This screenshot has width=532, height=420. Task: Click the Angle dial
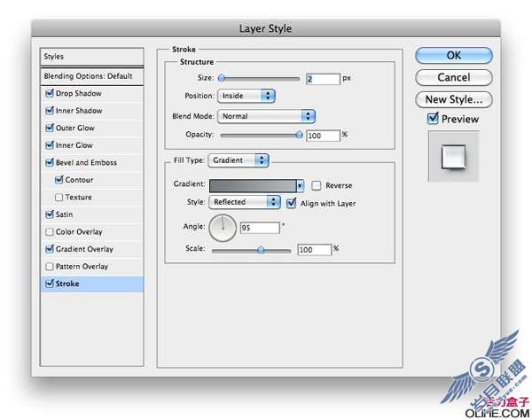pos(223,228)
